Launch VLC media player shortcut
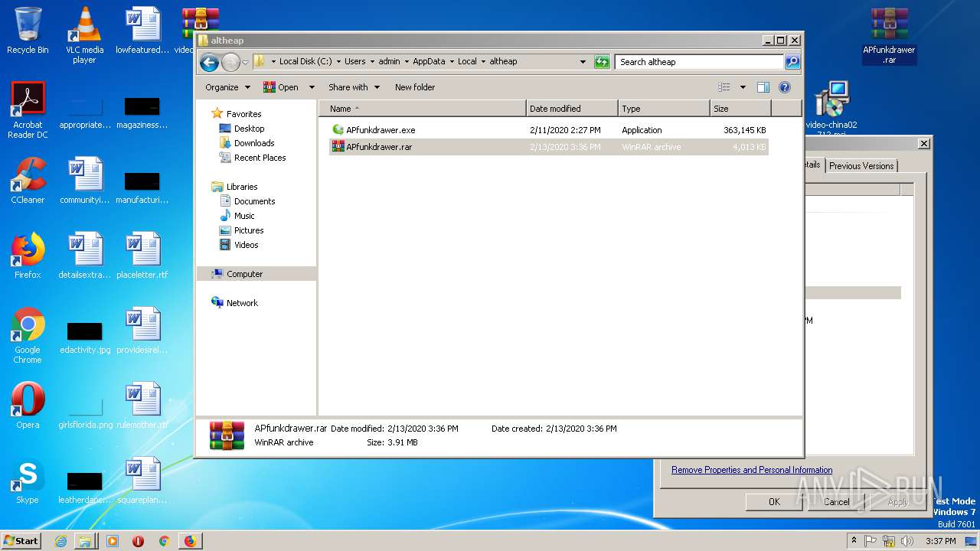This screenshot has height=551, width=980. point(84,34)
